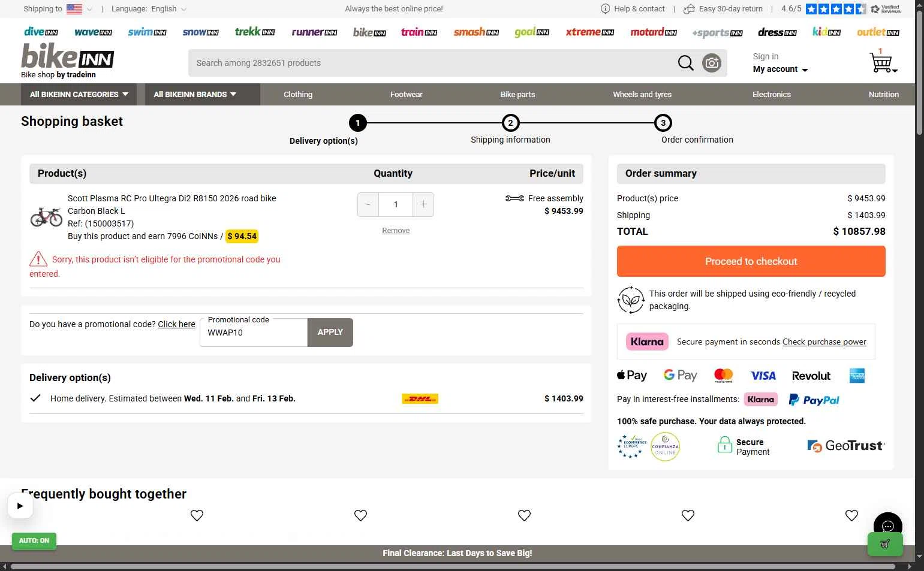Click the Scott Plasma bike thumbnail
Screen dimensions: 924x571
[46, 216]
